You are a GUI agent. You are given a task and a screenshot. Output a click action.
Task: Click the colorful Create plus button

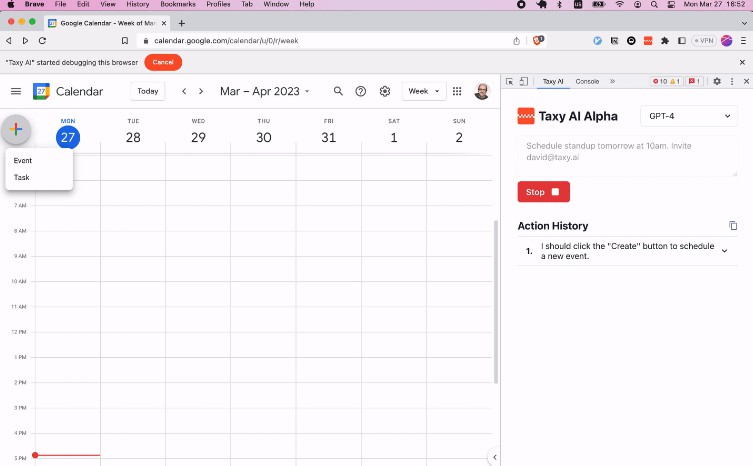16,129
